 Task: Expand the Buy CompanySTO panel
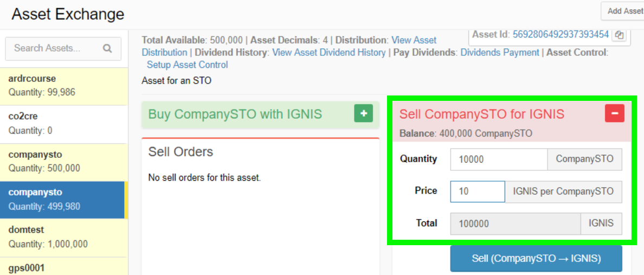(363, 113)
